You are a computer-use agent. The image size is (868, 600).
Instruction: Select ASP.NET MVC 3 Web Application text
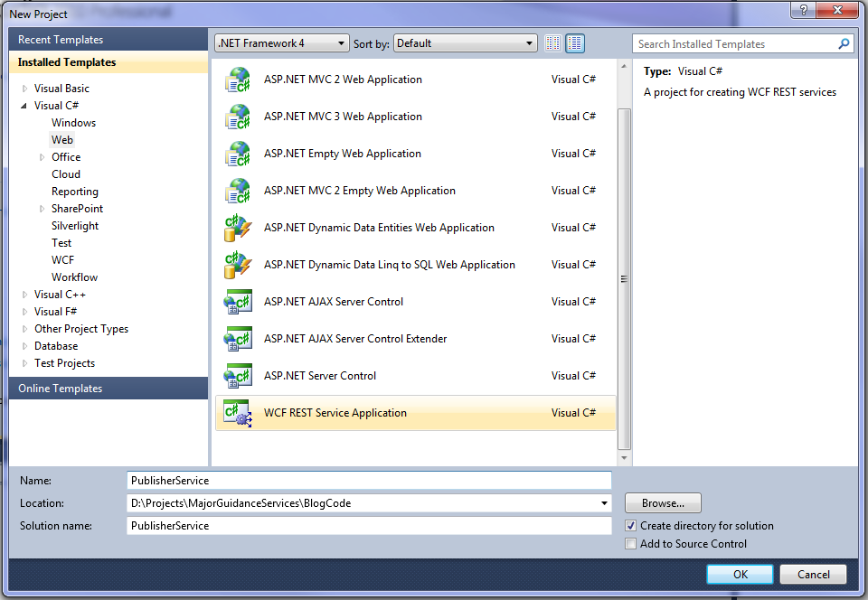[343, 117]
